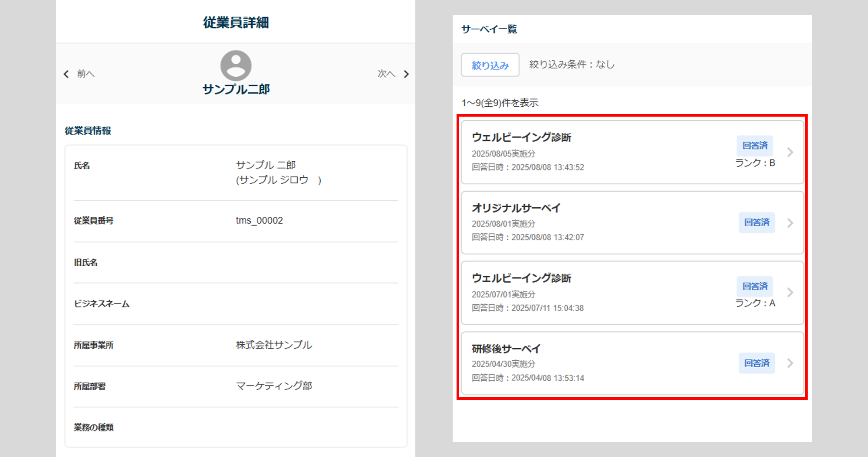This screenshot has width=868, height=457.
Task: Open the 絞り込み filter button
Action: [x=490, y=65]
